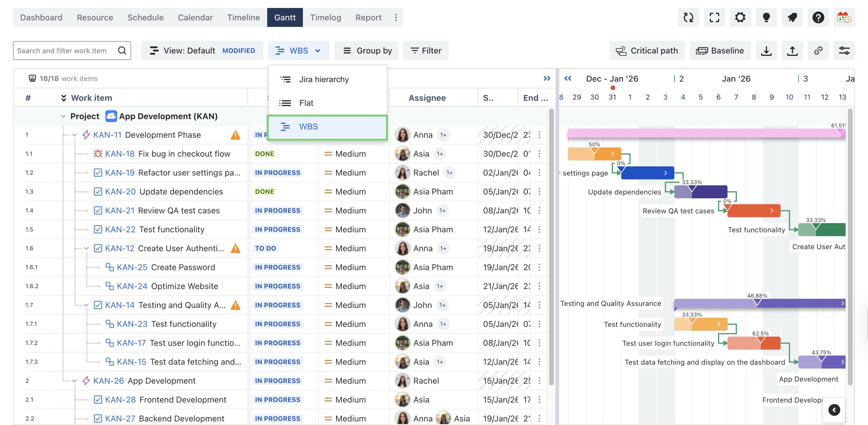
Task: Click the sync refresh icon
Action: (688, 17)
